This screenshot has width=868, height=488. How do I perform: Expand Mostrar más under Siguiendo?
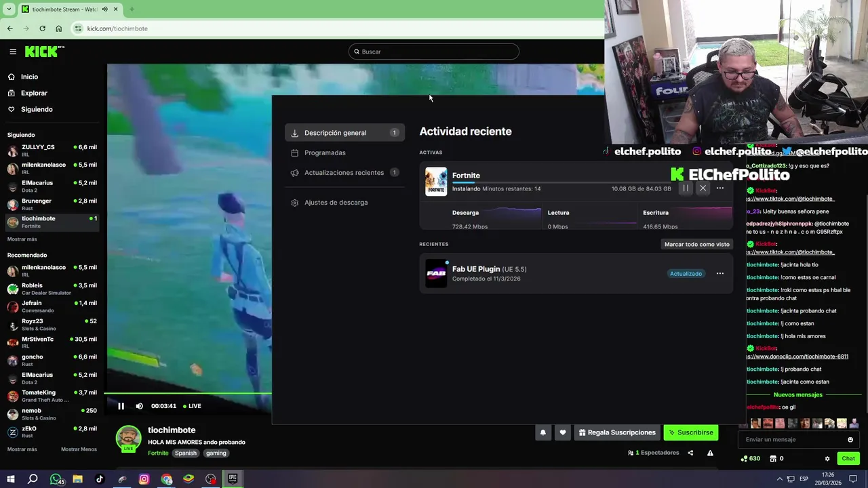pyautogui.click(x=22, y=239)
